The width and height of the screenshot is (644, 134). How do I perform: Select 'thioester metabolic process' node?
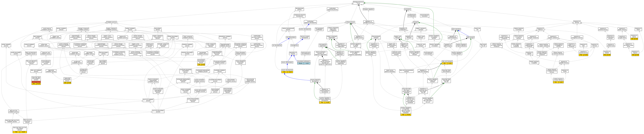click(187, 45)
